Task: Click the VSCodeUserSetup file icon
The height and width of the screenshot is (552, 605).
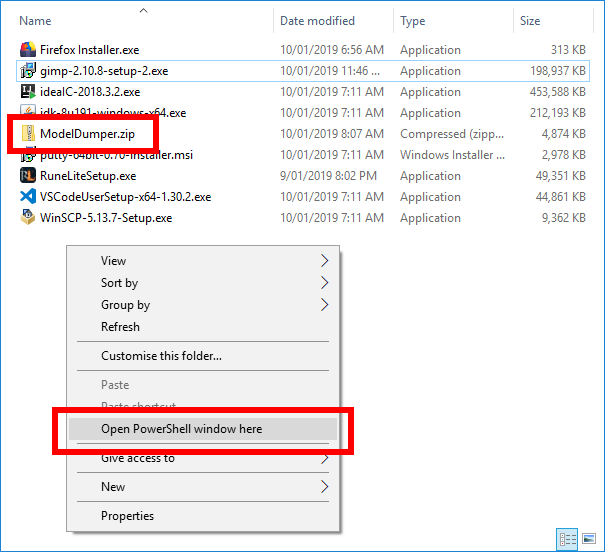Action: point(28,197)
